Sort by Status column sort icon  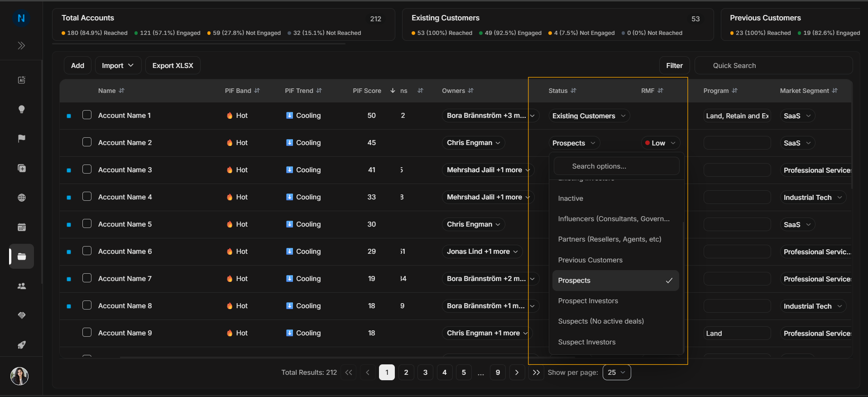click(574, 91)
